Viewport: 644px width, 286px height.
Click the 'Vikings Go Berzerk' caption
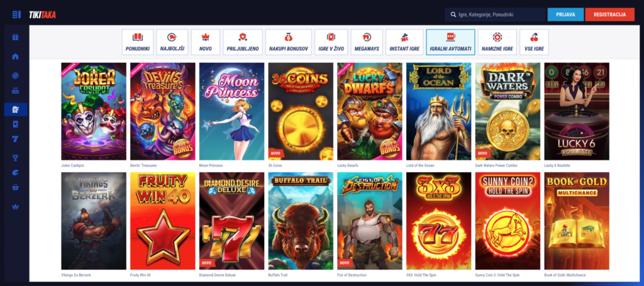coord(76,275)
